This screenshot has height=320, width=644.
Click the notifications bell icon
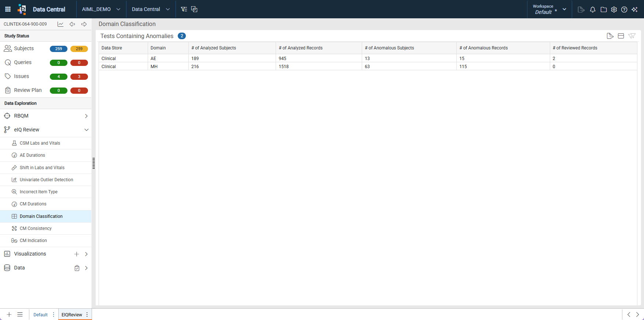click(592, 10)
